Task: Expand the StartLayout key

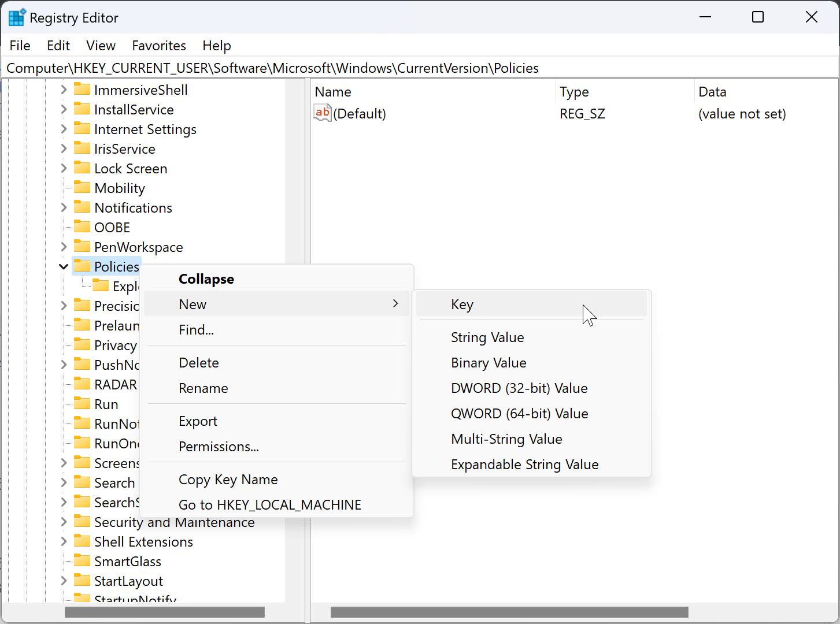Action: point(64,581)
